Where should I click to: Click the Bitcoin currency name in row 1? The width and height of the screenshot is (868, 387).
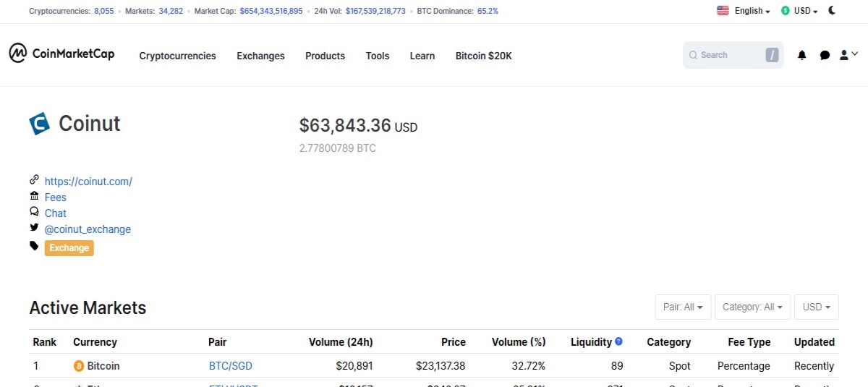103,366
